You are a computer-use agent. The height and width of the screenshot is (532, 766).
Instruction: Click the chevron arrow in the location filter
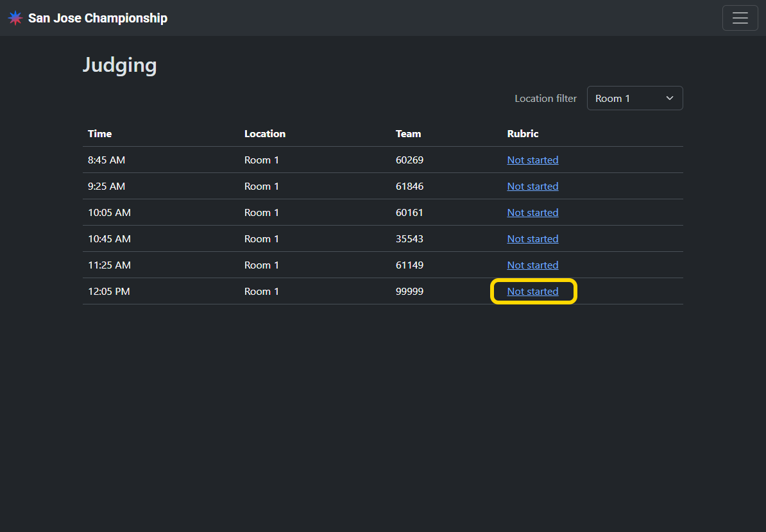coord(670,98)
